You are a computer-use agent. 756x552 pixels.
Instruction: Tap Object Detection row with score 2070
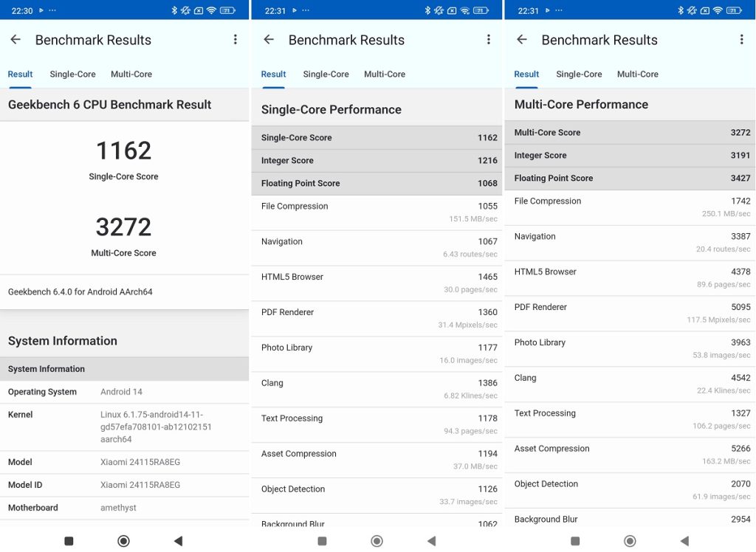[x=630, y=490]
